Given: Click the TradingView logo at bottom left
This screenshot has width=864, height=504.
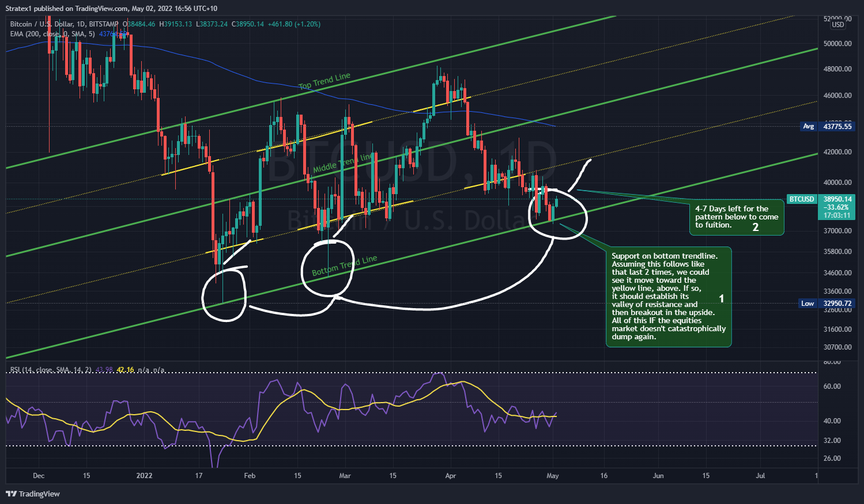Looking at the screenshot, I should (x=33, y=494).
